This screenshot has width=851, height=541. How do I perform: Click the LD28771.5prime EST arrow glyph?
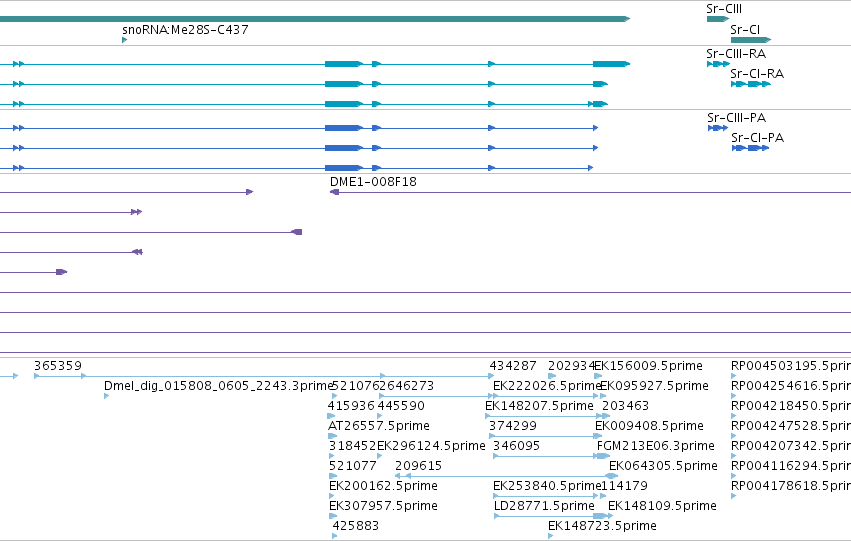(552, 516)
